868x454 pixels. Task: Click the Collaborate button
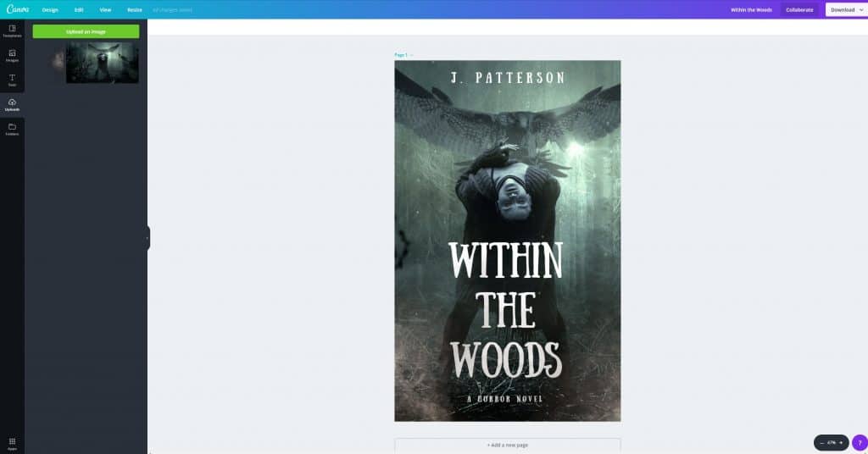click(799, 10)
